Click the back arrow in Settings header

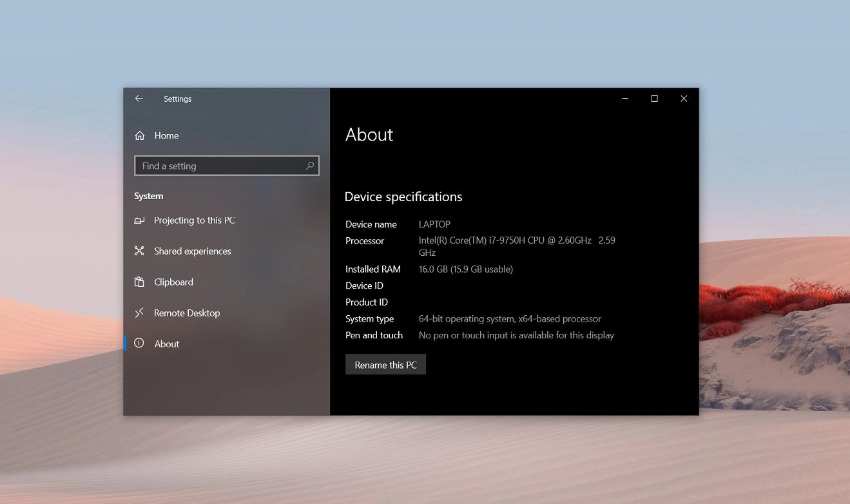tap(139, 99)
